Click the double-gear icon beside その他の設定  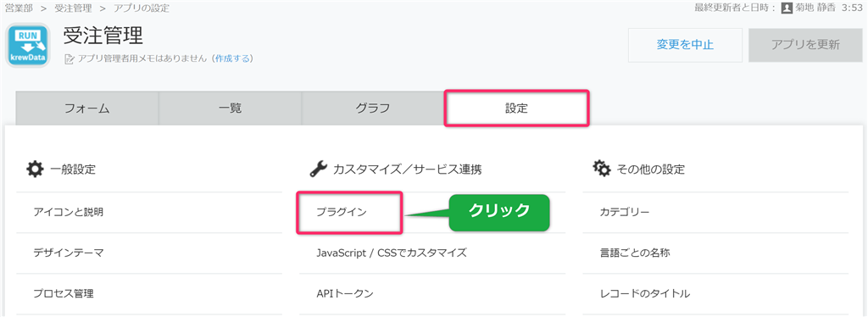(602, 168)
